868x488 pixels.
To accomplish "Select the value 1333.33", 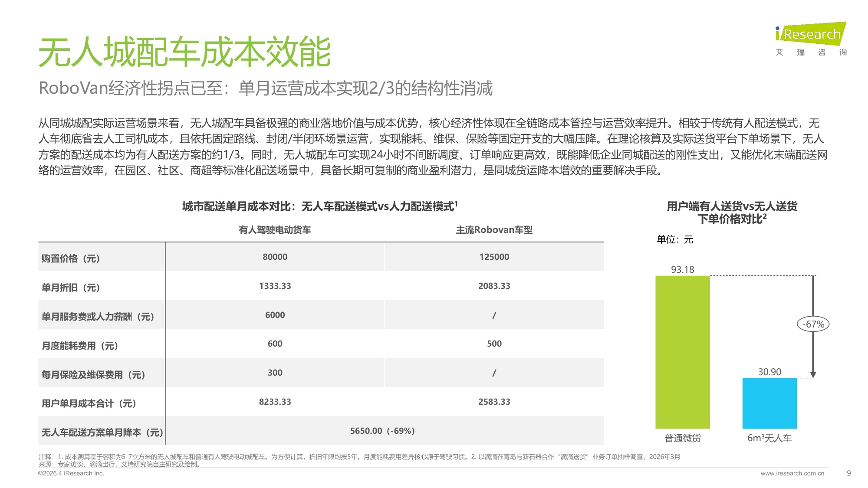I will 275,286.
